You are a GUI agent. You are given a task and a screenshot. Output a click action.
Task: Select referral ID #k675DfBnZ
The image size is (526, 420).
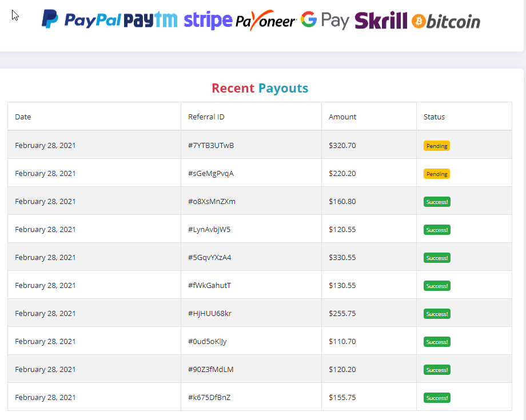click(209, 397)
